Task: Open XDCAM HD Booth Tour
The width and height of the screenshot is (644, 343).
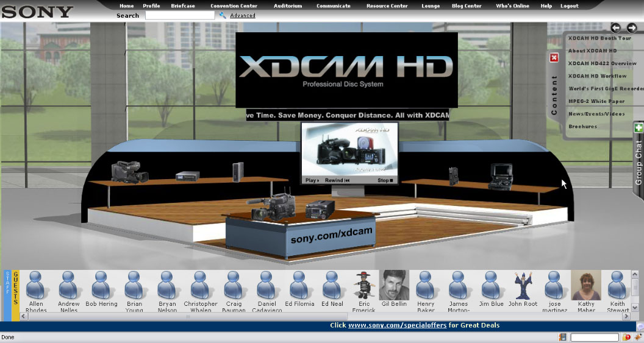Action: (x=599, y=38)
